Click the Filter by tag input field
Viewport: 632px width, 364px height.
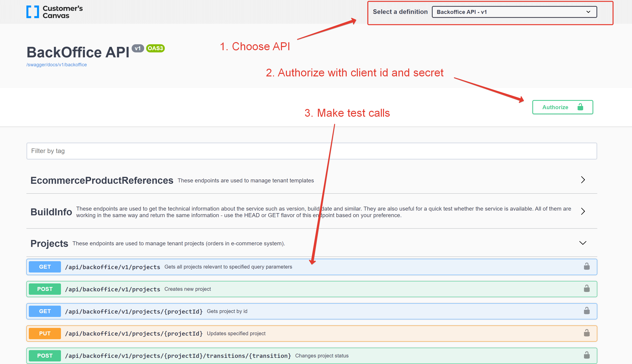[312, 151]
